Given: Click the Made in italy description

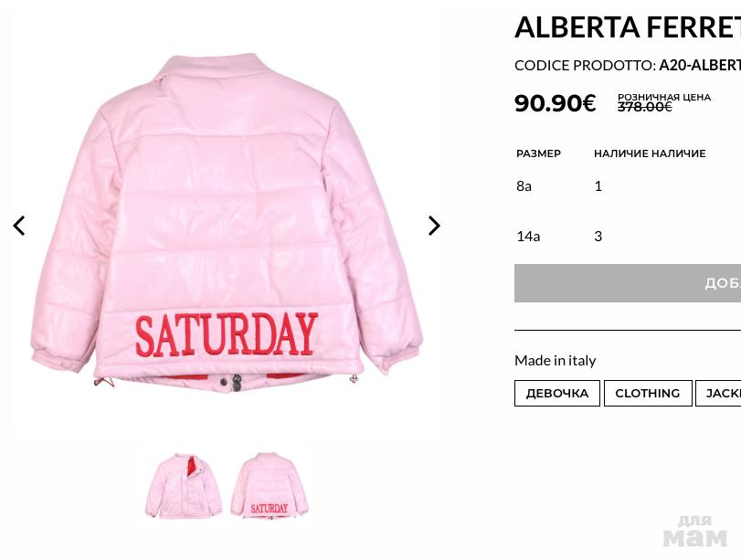Looking at the screenshot, I should (556, 361).
